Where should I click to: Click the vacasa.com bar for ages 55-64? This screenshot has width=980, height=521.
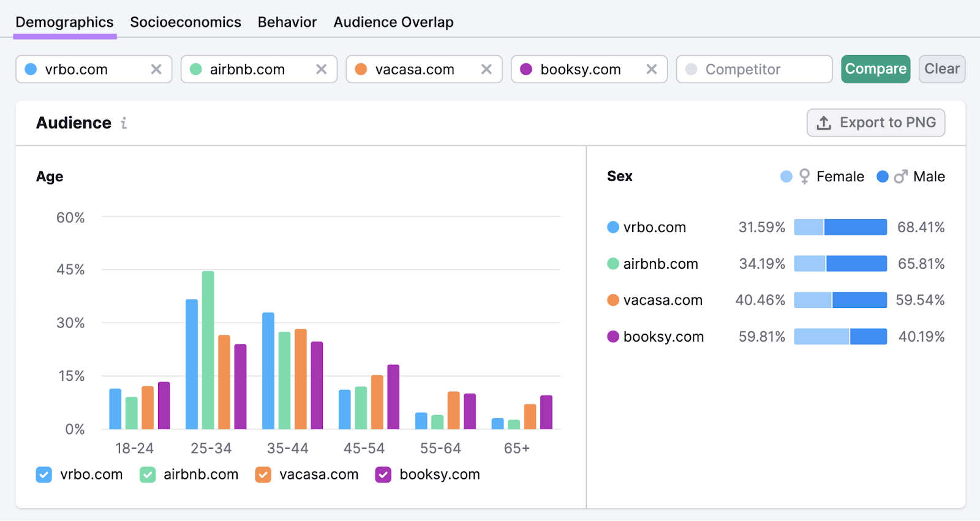pos(454,410)
